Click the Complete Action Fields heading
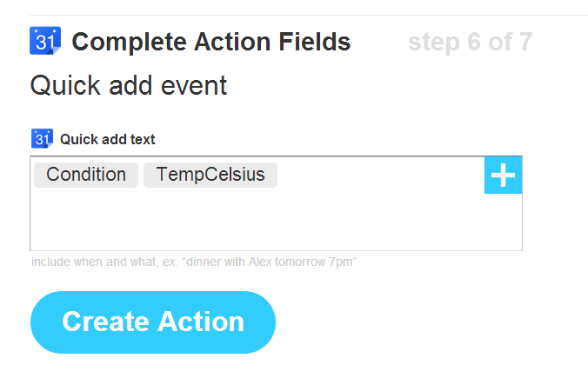This screenshot has width=588, height=378. [x=211, y=41]
